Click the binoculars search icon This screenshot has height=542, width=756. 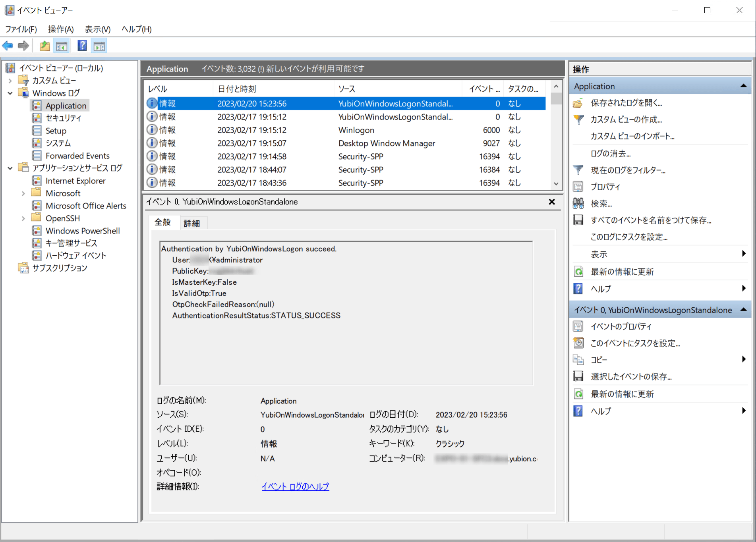click(578, 204)
